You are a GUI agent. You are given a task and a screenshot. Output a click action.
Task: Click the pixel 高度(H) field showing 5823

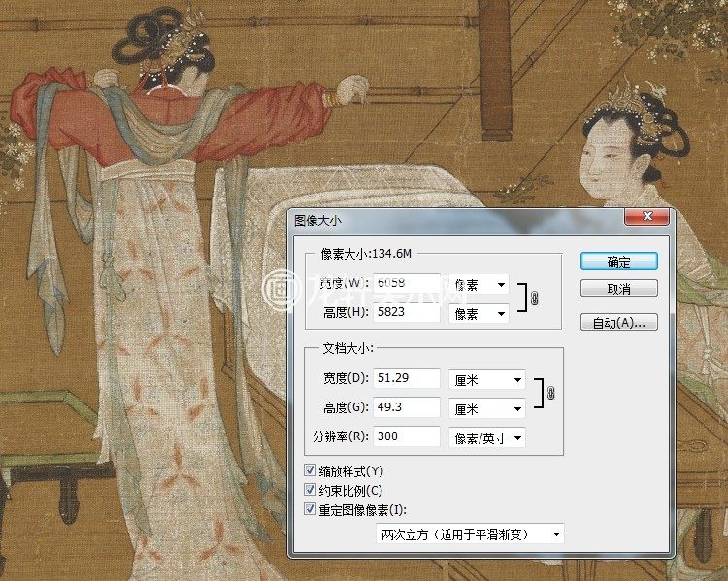pyautogui.click(x=407, y=312)
